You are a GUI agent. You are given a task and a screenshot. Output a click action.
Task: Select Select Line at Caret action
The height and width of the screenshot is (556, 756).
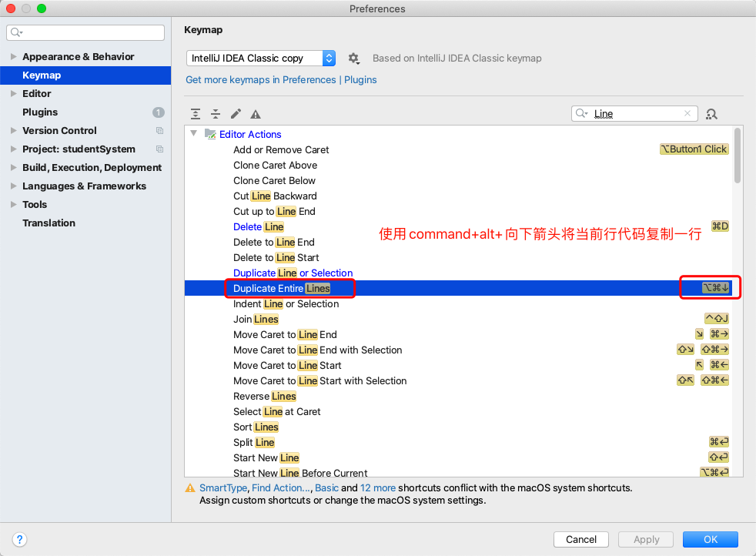[276, 412]
